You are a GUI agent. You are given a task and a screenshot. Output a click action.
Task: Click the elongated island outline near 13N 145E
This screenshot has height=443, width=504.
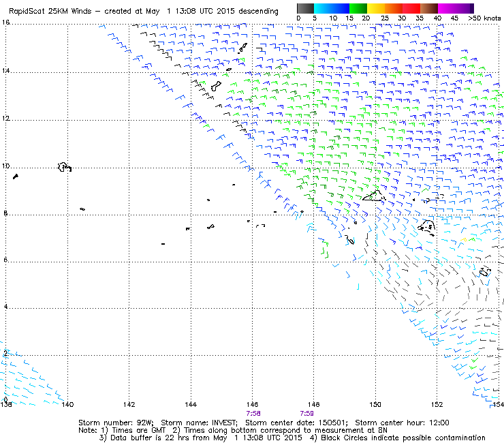(216, 86)
